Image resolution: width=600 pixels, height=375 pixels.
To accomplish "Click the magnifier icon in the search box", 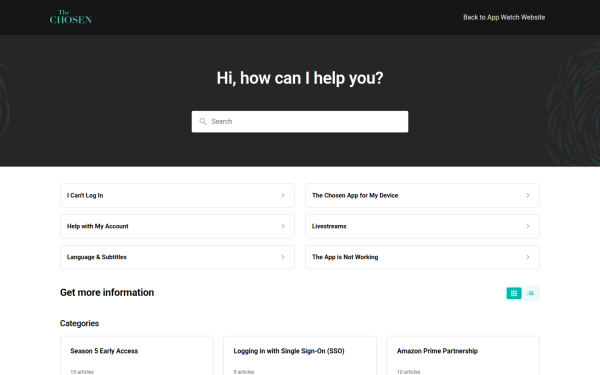I will [x=203, y=121].
